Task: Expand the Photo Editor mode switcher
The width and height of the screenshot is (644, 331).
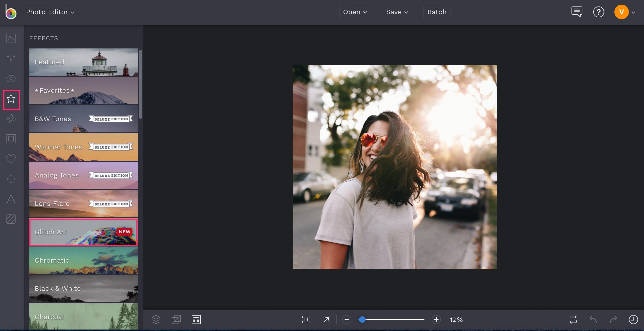Action: (x=50, y=12)
